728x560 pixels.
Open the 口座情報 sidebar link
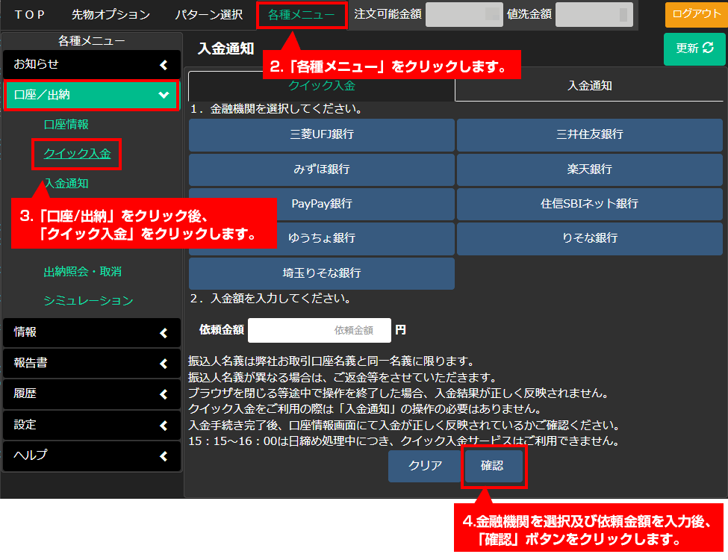pos(66,125)
